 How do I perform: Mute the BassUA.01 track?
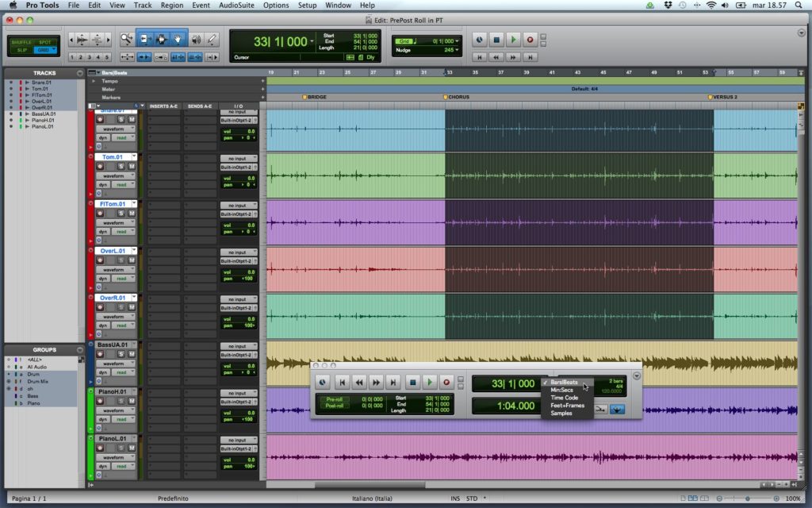coord(132,354)
